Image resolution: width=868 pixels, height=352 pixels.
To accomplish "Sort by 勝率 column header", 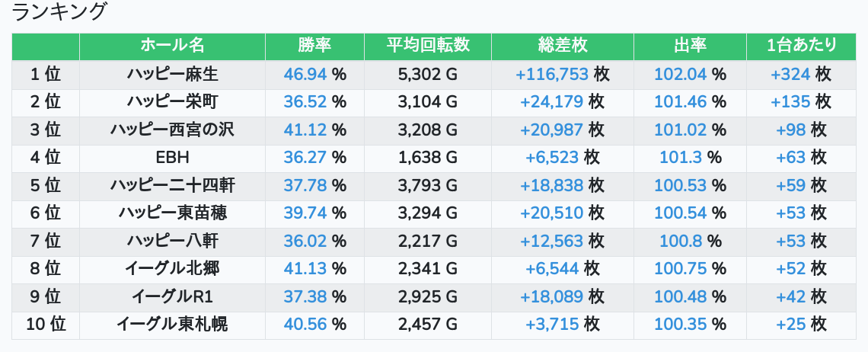I will click(314, 46).
